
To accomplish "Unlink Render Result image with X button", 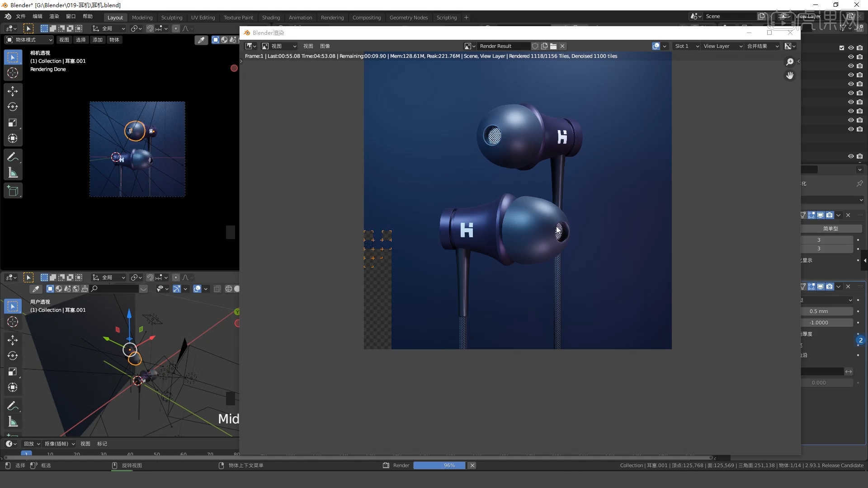I will point(562,46).
